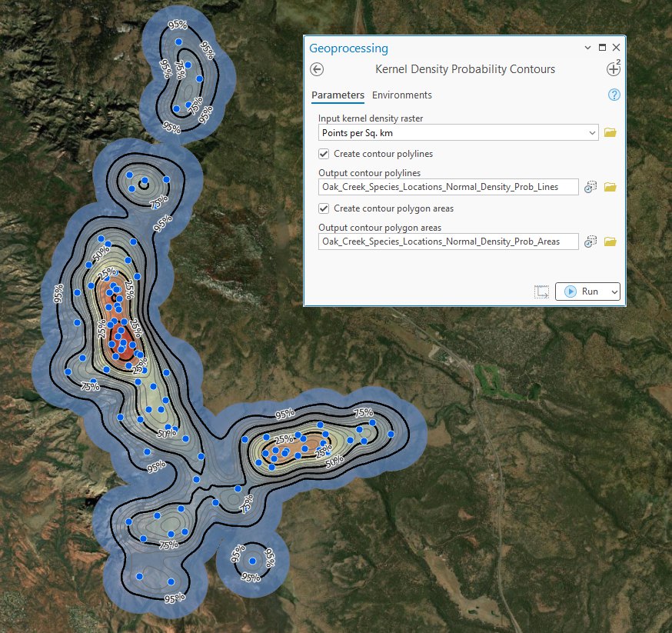
Task: Click the Output contour polylines field
Action: [448, 187]
